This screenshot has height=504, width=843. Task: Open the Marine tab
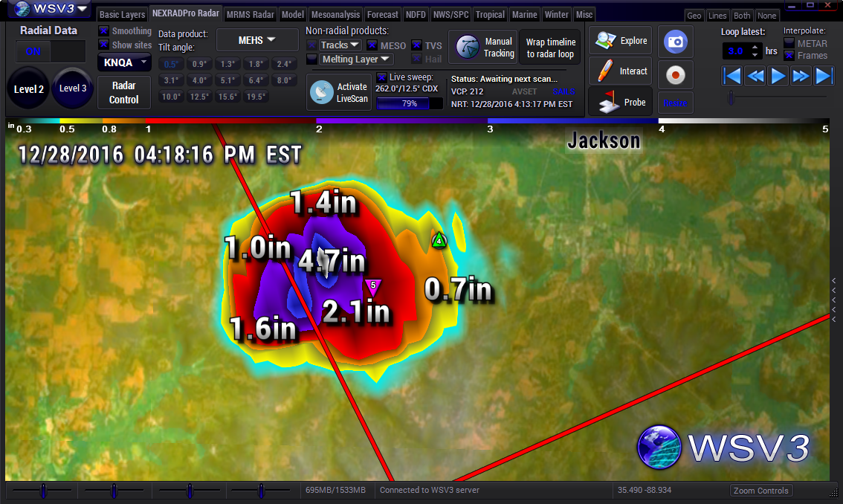[524, 15]
